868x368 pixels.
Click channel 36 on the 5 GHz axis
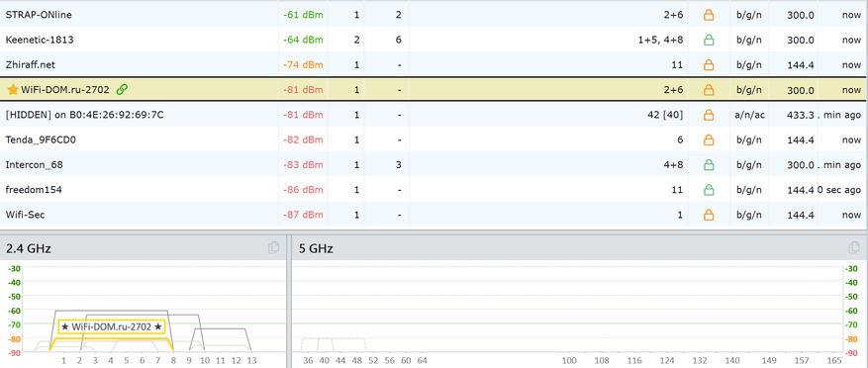[x=309, y=361]
